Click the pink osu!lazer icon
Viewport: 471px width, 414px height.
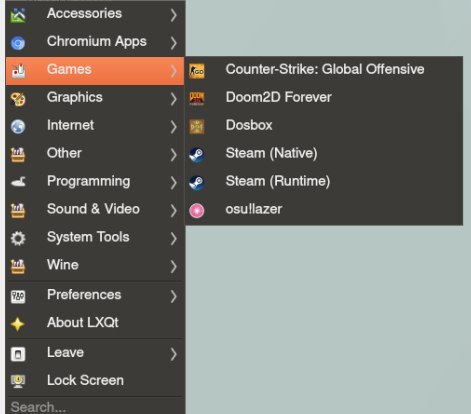point(197,211)
